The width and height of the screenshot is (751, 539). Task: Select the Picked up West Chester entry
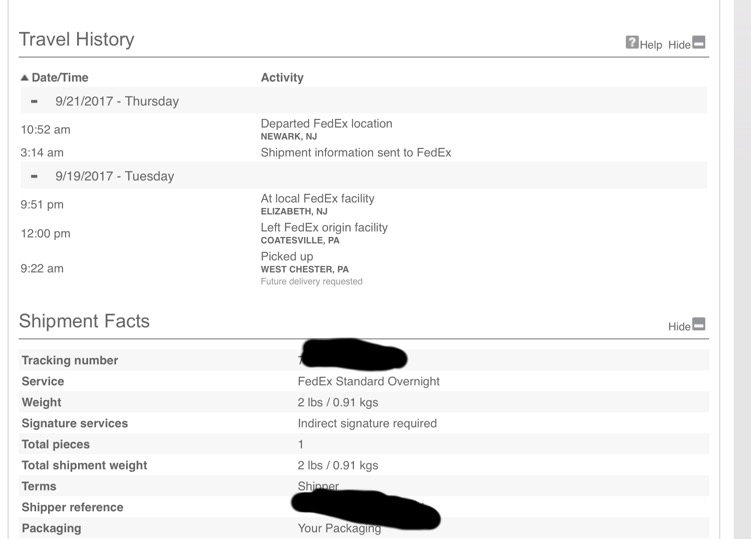coord(305,262)
